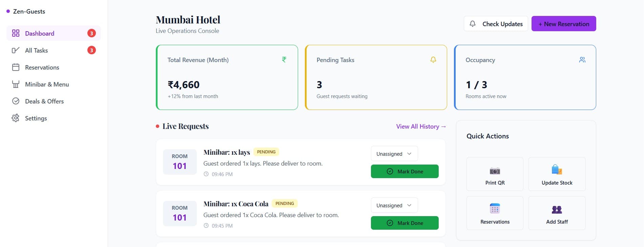Click the occupancy people icon
This screenshot has width=644, height=247.
(x=582, y=59)
